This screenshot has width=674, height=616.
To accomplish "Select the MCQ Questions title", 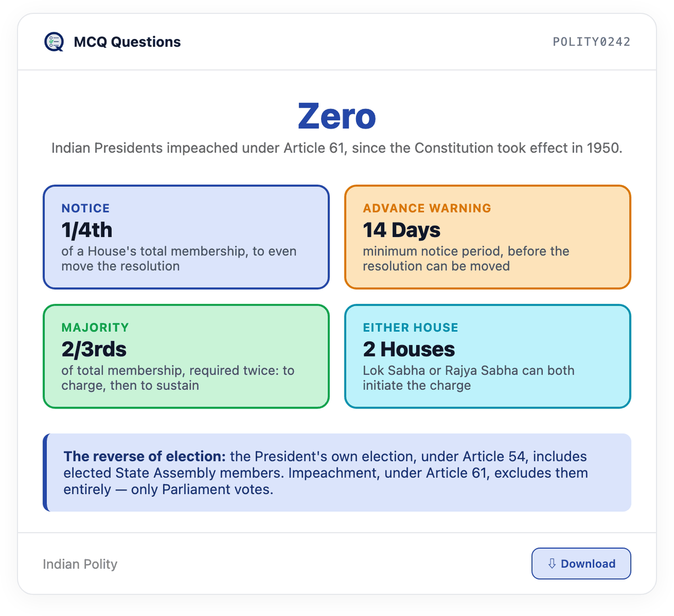I will coord(127,42).
